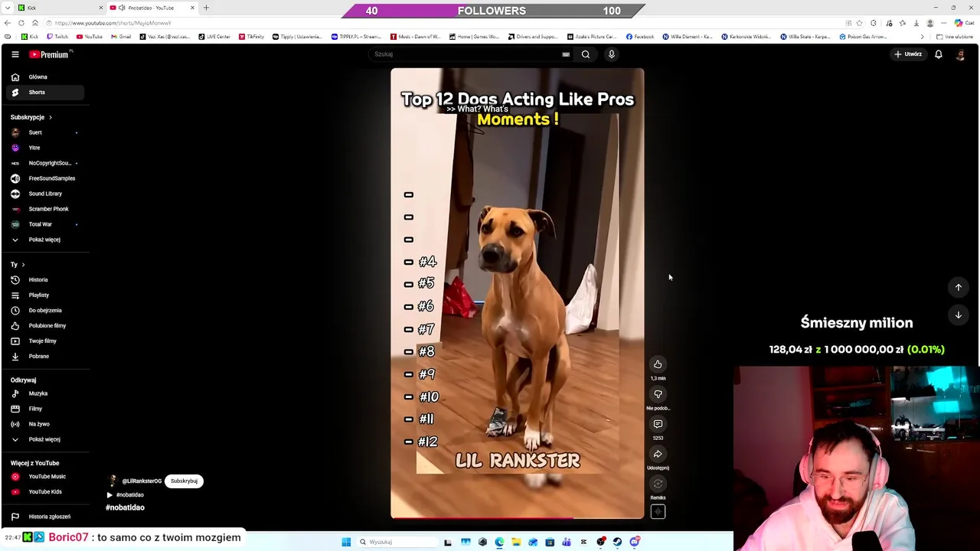The height and width of the screenshot is (551, 980).
Task: Select Shorts in the sidebar
Action: 44,92
